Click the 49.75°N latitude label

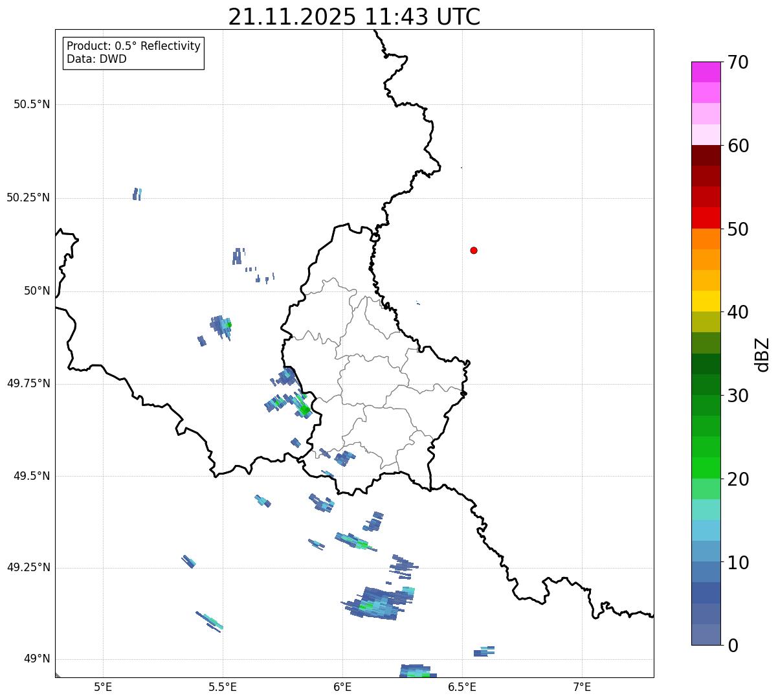tap(28, 383)
